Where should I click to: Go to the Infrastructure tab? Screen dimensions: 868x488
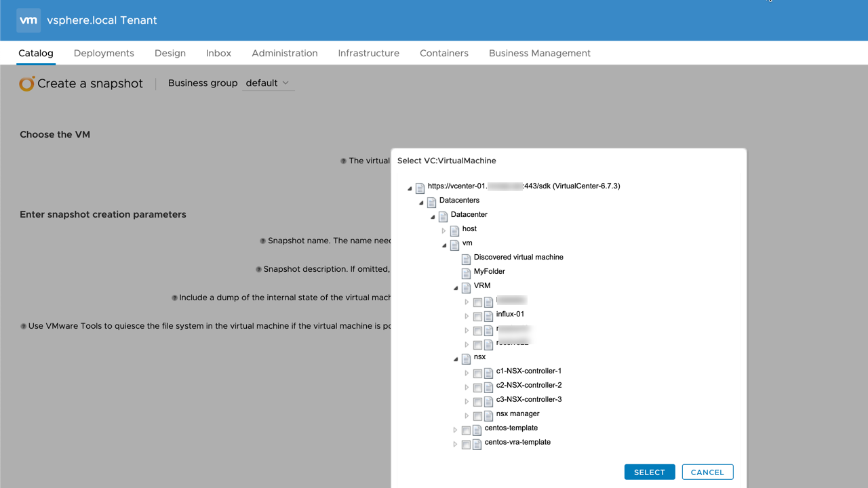pyautogui.click(x=369, y=53)
